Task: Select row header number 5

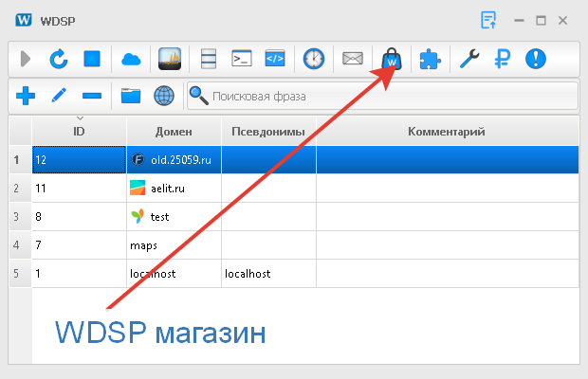Action: (x=20, y=274)
